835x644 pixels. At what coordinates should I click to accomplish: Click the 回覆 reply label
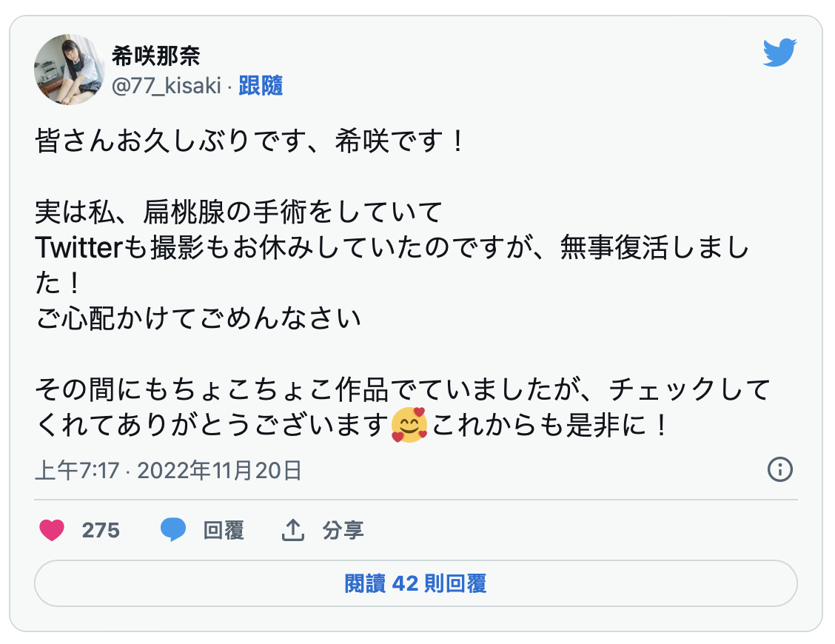pos(224,530)
